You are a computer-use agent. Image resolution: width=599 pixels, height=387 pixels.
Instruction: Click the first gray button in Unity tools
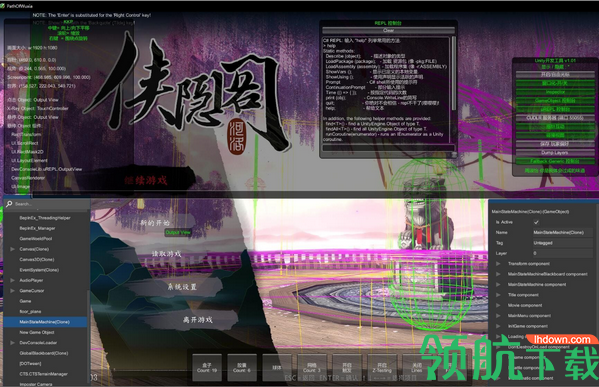(555, 74)
